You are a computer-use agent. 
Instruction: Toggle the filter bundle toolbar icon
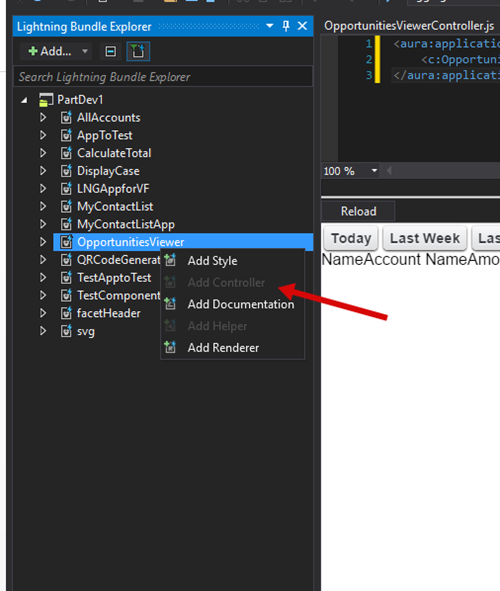[x=138, y=51]
